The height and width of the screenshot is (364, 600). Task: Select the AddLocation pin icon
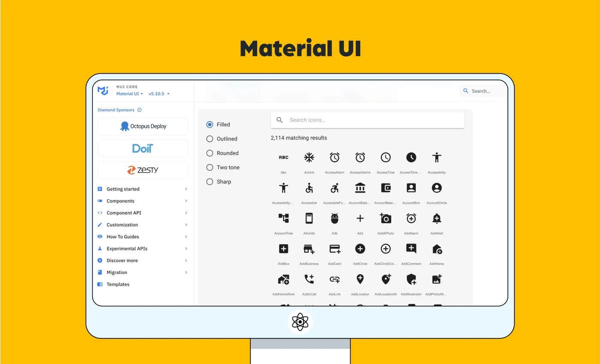[x=360, y=279]
